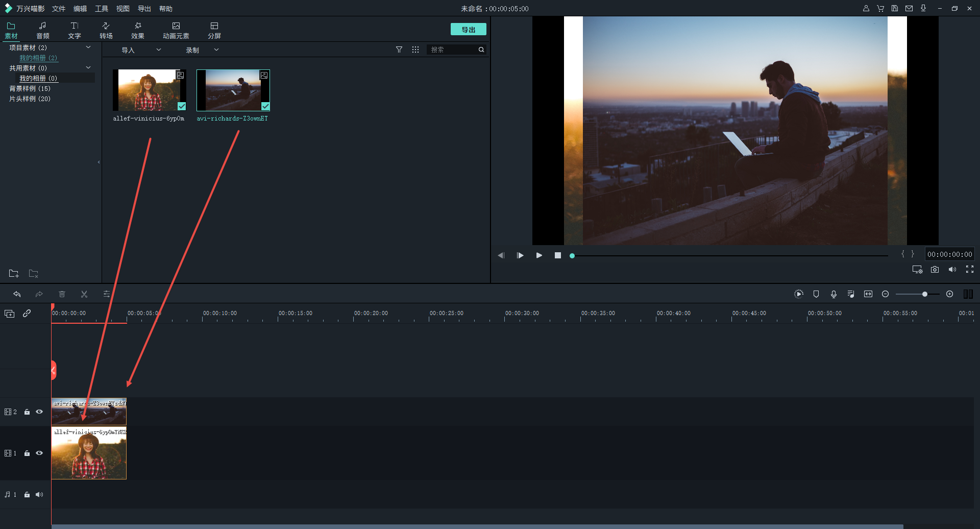Select 背景样例 (15) in the sidebar
Screen dimensions: 980x529
click(x=30, y=88)
